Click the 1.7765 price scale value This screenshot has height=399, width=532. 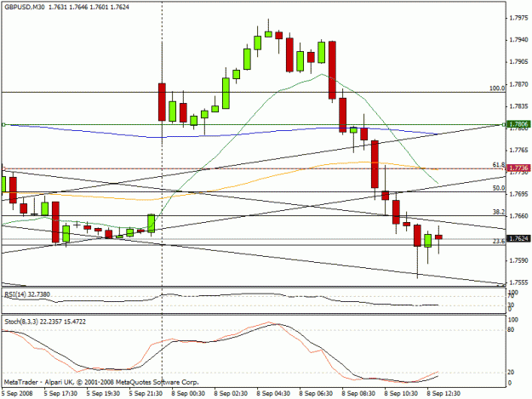[518, 150]
